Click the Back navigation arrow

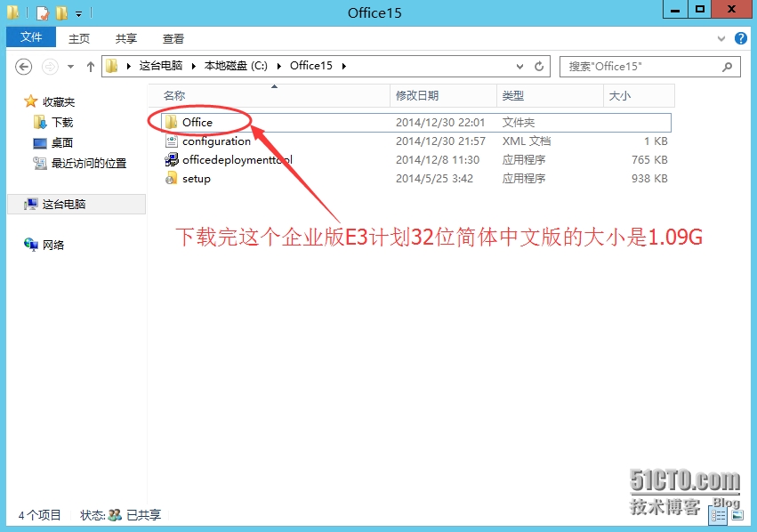tap(24, 66)
